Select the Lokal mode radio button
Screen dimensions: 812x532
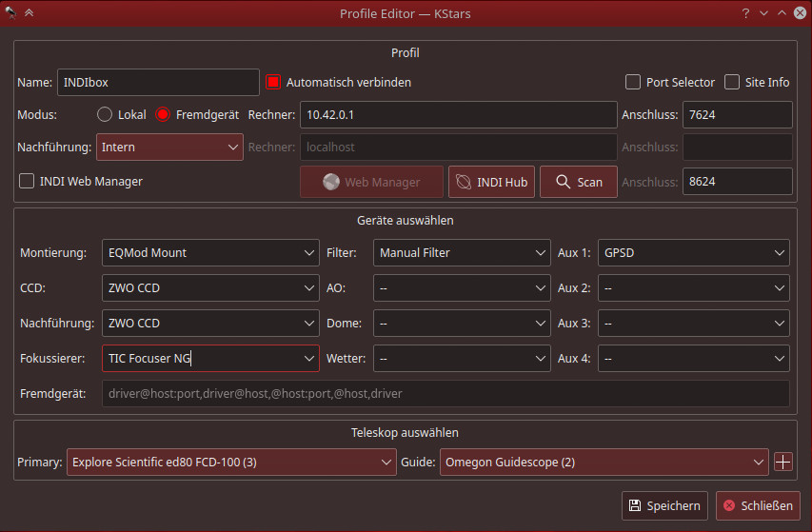105,114
